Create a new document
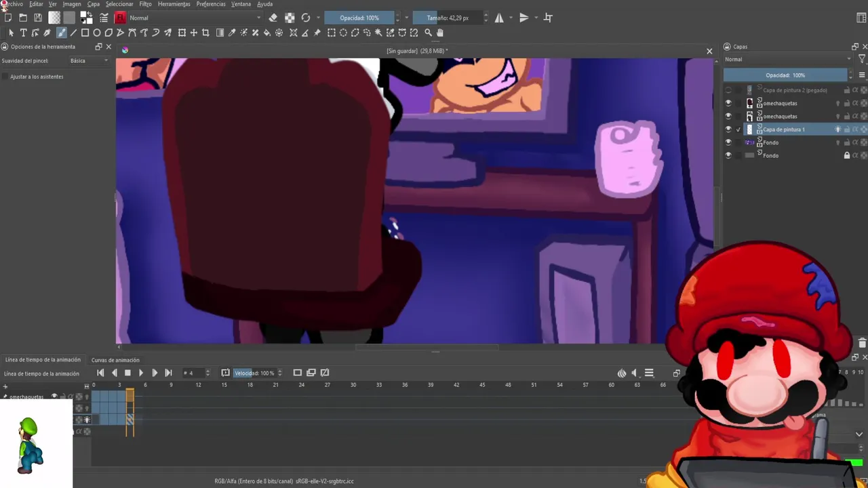Screen dimensions: 868x488 tap(8, 18)
